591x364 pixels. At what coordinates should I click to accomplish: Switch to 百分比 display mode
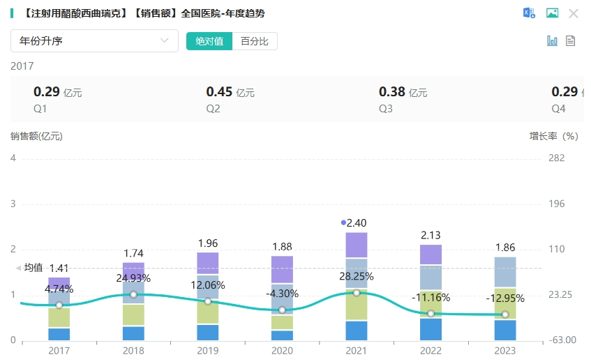pos(255,41)
